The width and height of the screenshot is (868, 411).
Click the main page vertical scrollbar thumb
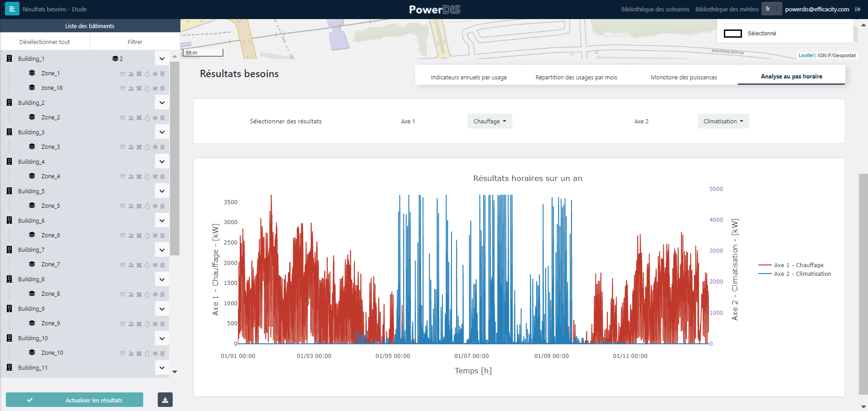[x=863, y=284]
